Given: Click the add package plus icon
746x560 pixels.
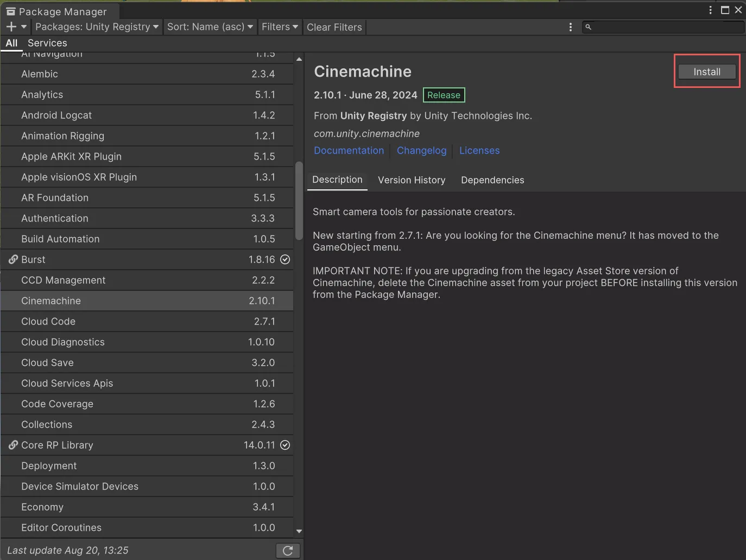Looking at the screenshot, I should point(11,27).
